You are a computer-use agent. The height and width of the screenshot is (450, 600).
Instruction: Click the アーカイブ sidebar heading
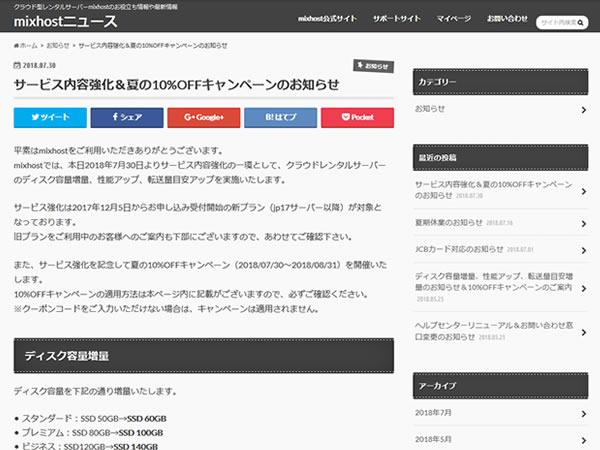(501, 386)
